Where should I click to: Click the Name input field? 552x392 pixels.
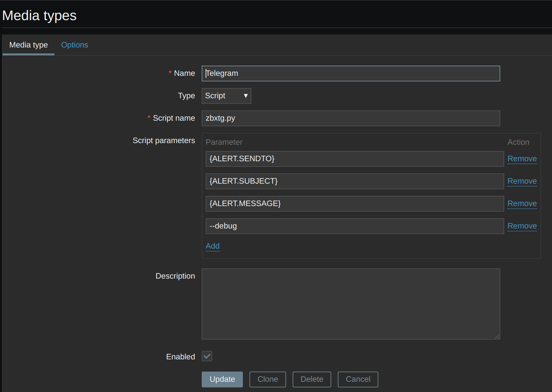click(x=351, y=74)
